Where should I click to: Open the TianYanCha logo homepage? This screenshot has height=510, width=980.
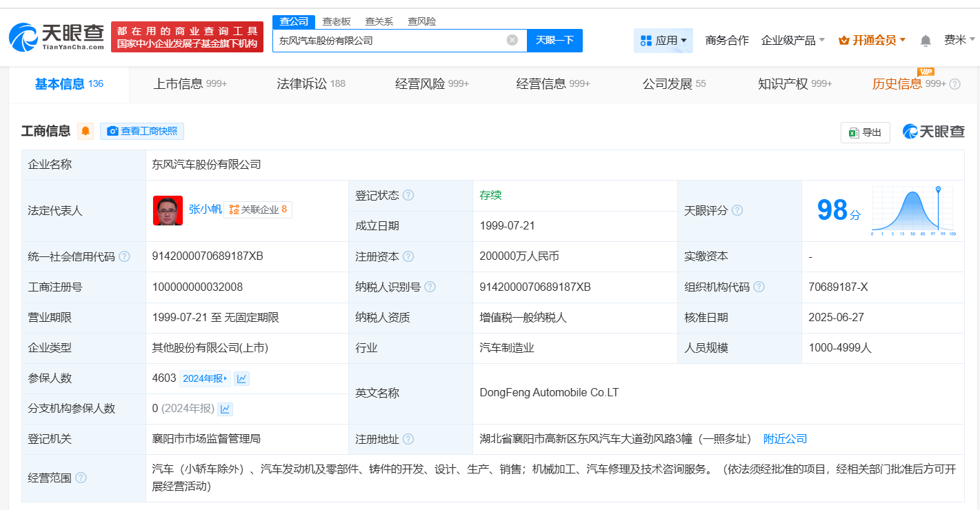coord(57,37)
